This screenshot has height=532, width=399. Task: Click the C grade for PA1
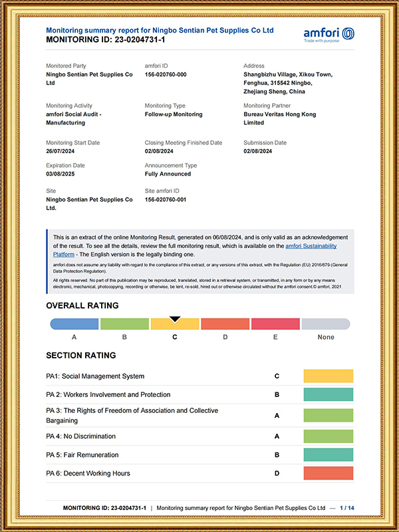(277, 376)
